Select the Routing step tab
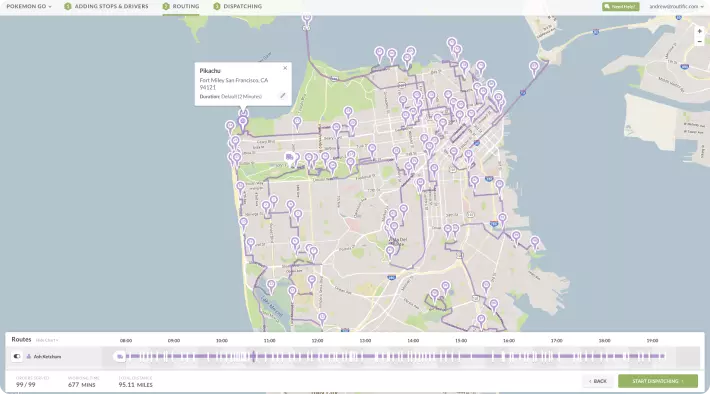The width and height of the screenshot is (710, 394). click(181, 6)
